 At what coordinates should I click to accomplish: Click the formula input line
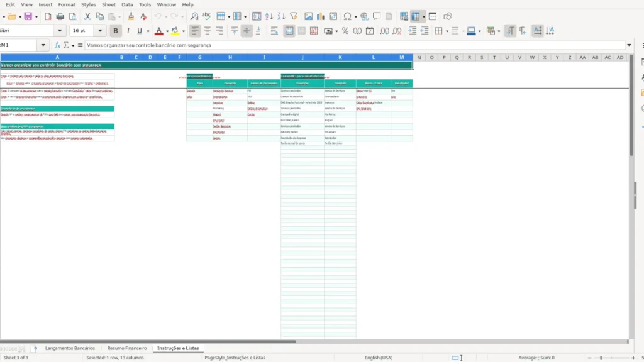point(355,45)
